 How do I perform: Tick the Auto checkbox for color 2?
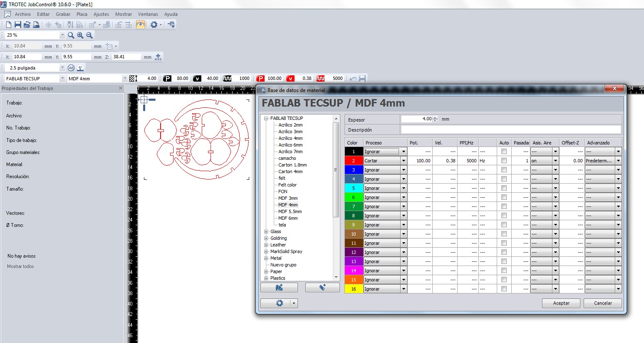[504, 161]
